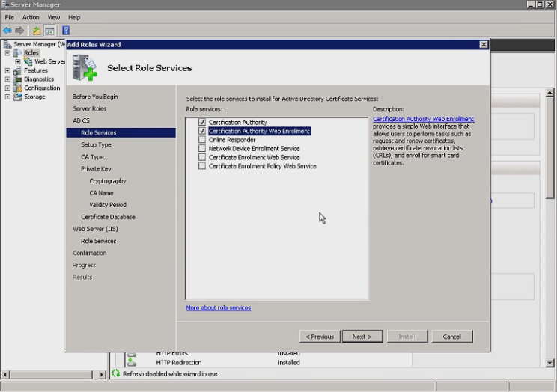Click the Up One Level folder icon
Viewport: 557px width, 392px height.
(37, 31)
